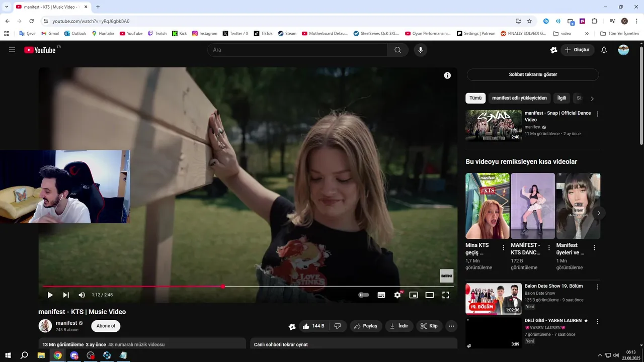
Task: Open options for DELİ GİBİ video
Action: point(598,321)
